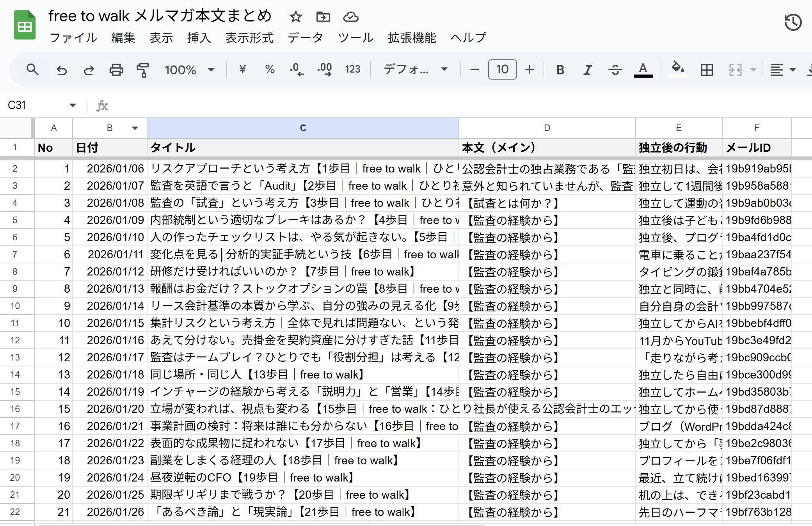Screen dimensions: 812x526
Task: Open version history clock icon
Action: [792, 22]
